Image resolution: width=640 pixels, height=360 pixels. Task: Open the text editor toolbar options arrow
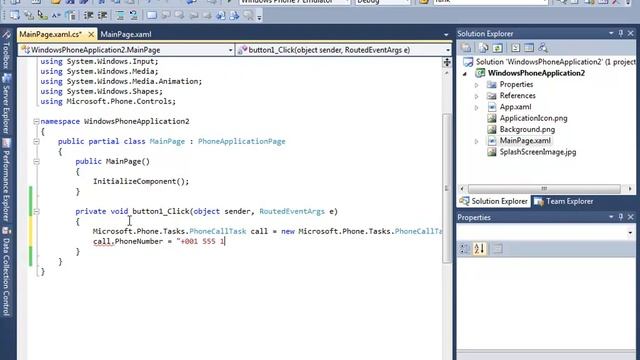pos(259,17)
